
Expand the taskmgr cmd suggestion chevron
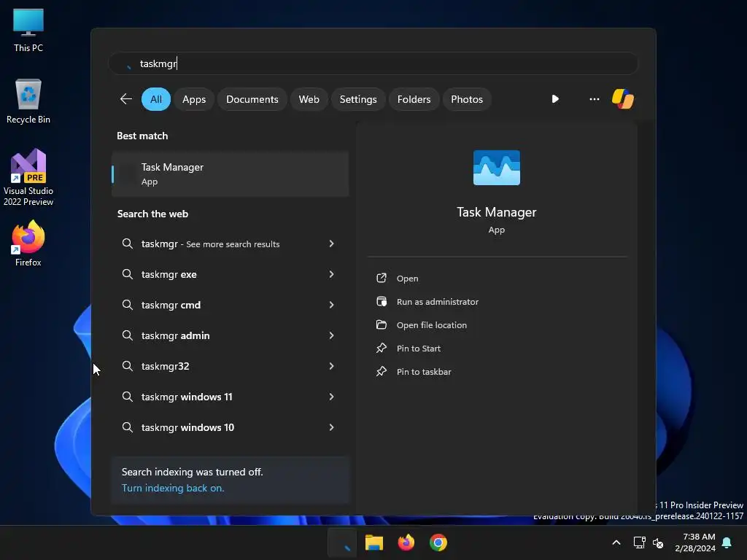[x=332, y=305]
